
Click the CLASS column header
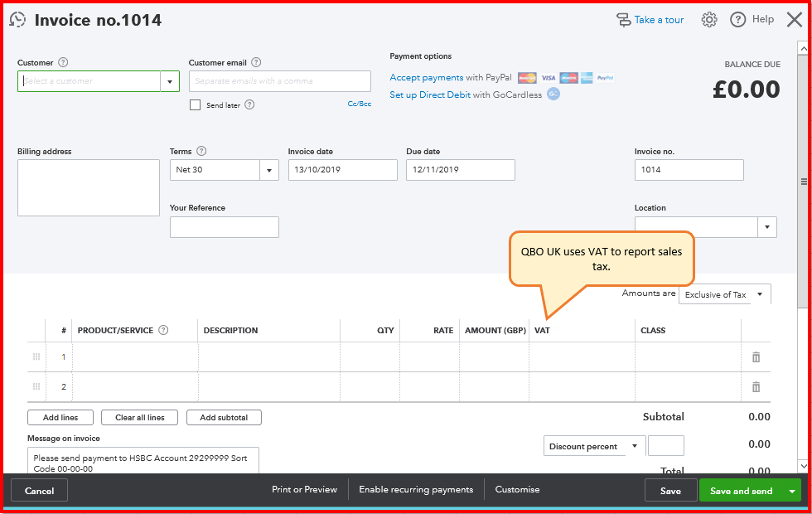pyautogui.click(x=653, y=330)
